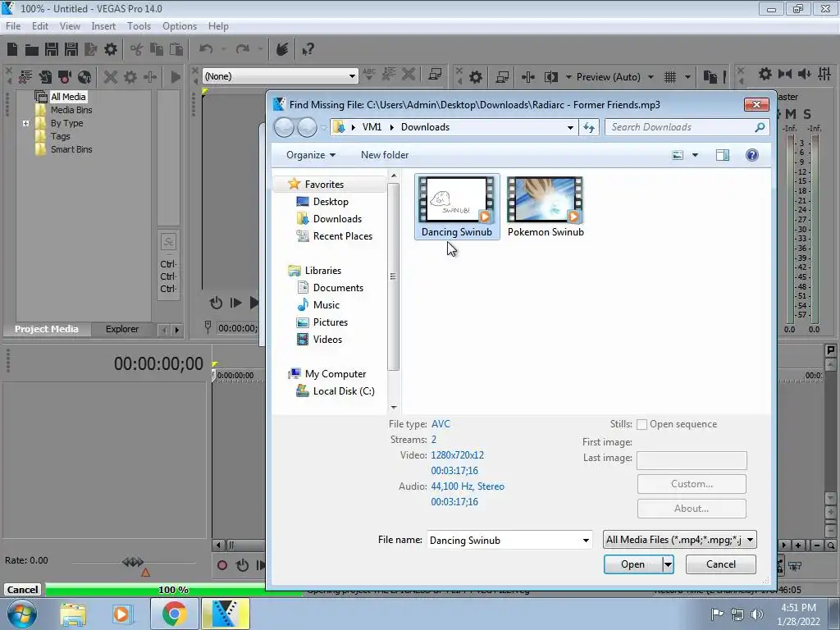The height and width of the screenshot is (630, 840).
Task: Open File Explorer from Windows taskbar
Action: click(73, 614)
